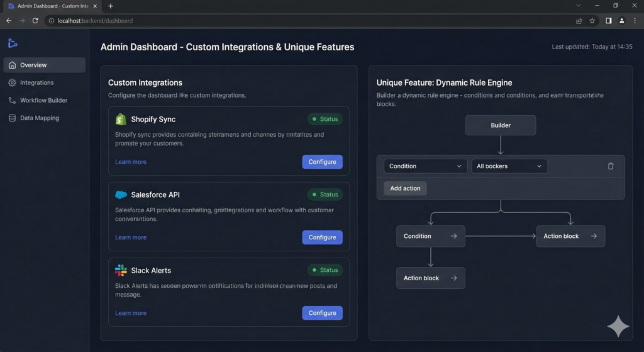Select the Action block right of Condition

coord(570,236)
